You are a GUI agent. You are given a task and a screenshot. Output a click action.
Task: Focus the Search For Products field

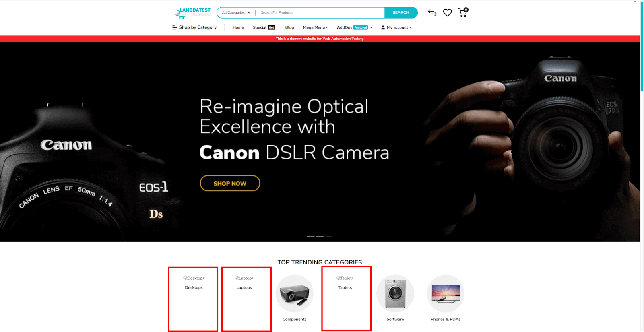(320, 13)
